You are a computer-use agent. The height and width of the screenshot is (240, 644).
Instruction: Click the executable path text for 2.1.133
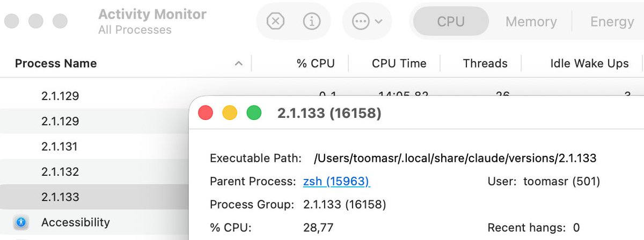pos(455,158)
